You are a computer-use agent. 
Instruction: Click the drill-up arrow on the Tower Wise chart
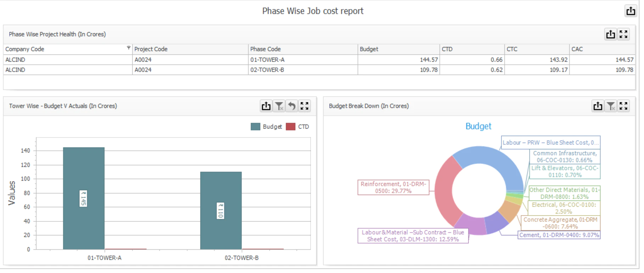pyautogui.click(x=292, y=106)
